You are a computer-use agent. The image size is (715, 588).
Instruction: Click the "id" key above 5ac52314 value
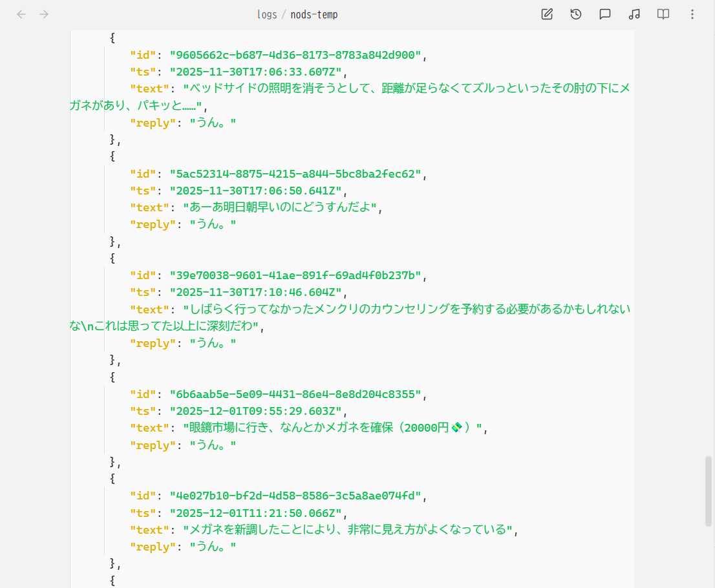pos(143,174)
